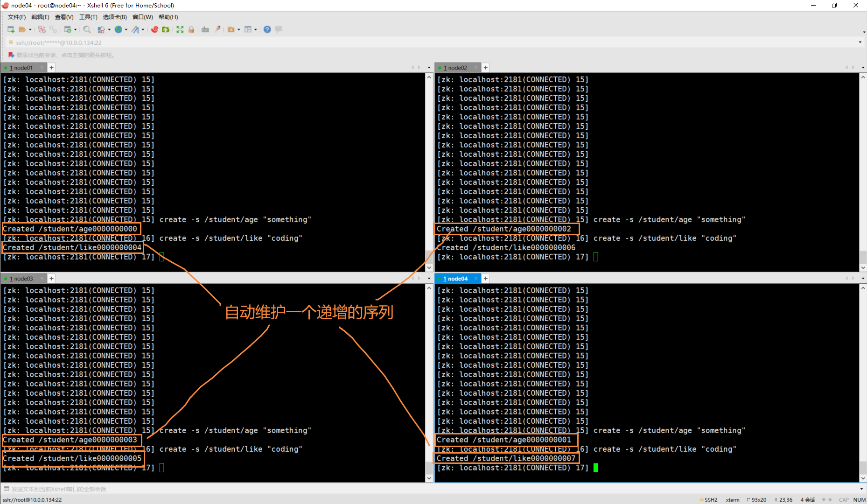Add a new tab beside node02
The image size is (867, 504).
tap(486, 68)
